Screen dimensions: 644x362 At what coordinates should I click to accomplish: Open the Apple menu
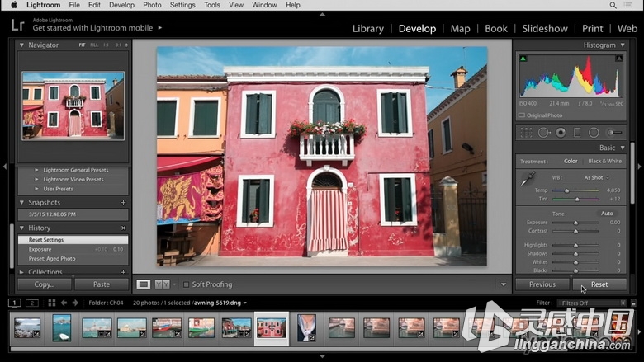click(13, 5)
